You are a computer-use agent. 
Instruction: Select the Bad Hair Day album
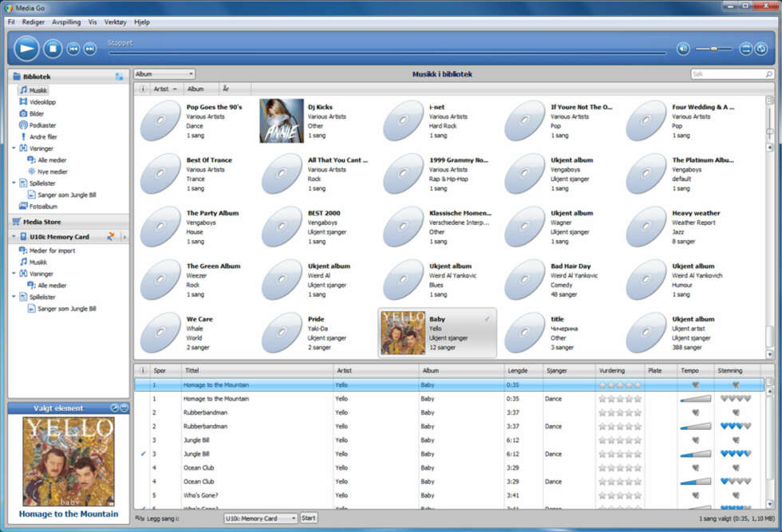560,280
